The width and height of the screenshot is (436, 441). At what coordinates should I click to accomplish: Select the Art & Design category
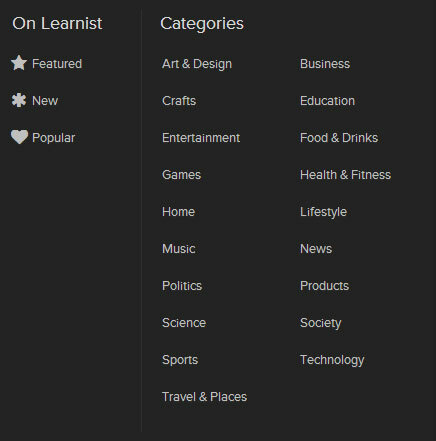pyautogui.click(x=197, y=64)
